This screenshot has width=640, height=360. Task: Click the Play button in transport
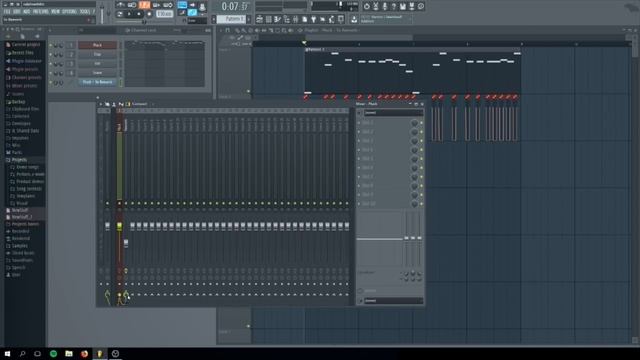tap(129, 14)
